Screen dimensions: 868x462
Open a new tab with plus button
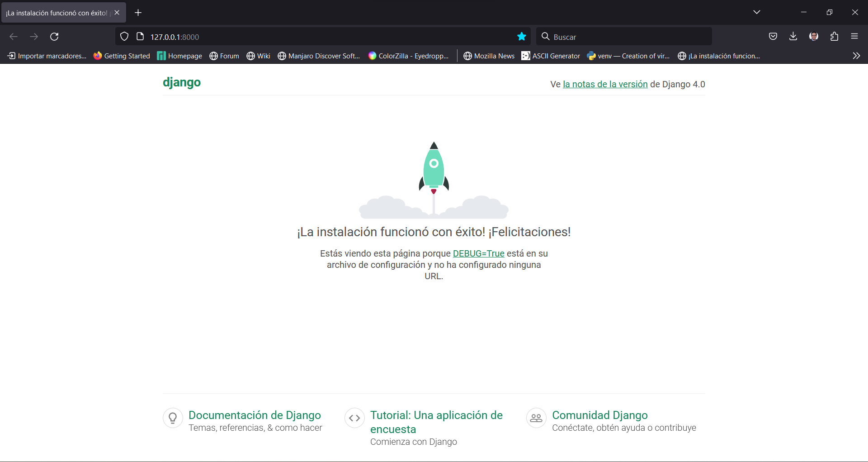[138, 13]
